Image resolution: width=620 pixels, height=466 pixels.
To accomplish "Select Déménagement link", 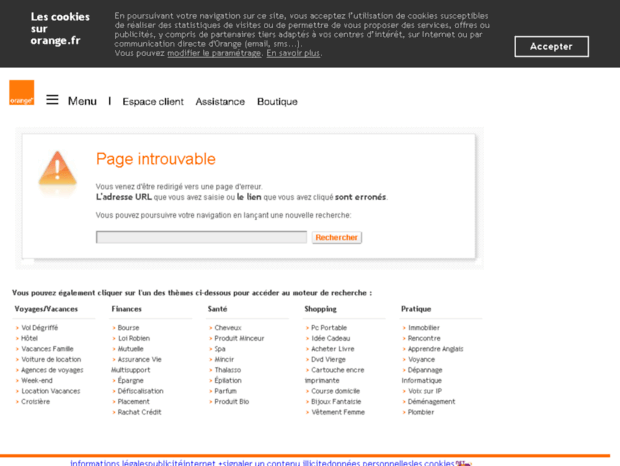I will 431,402.
